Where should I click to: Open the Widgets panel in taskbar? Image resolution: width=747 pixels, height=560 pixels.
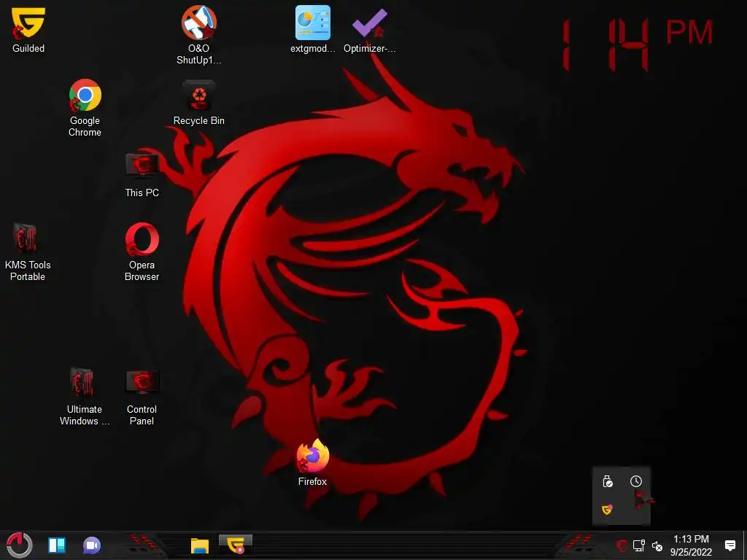[57, 545]
